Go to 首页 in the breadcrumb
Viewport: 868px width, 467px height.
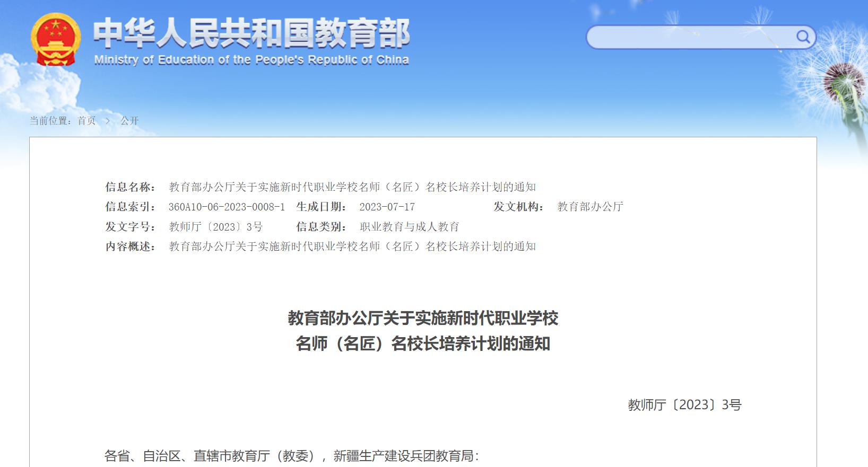coord(86,121)
